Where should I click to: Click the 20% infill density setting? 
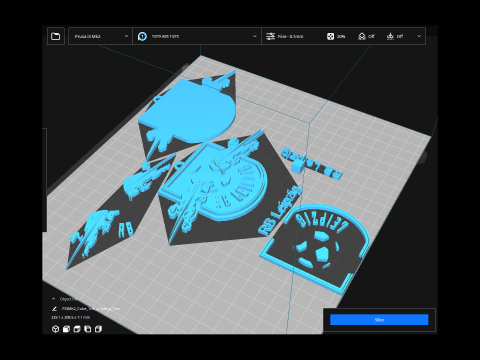(336, 36)
